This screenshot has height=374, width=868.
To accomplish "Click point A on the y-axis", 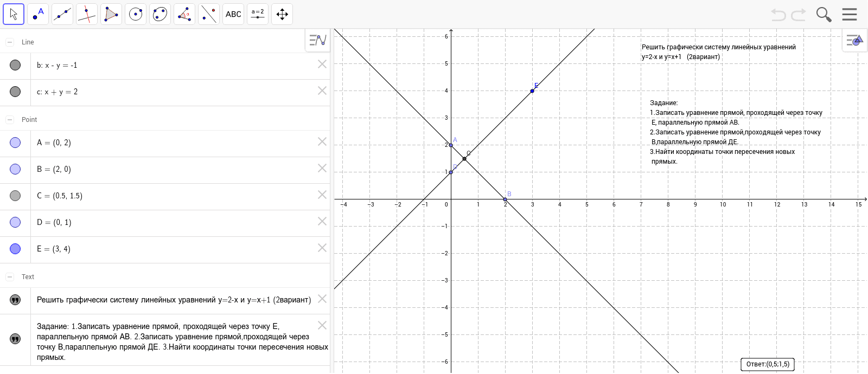I will 451,145.
